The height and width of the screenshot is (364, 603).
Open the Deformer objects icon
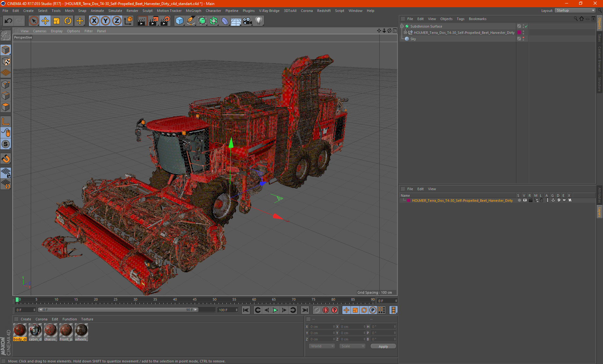(x=225, y=21)
